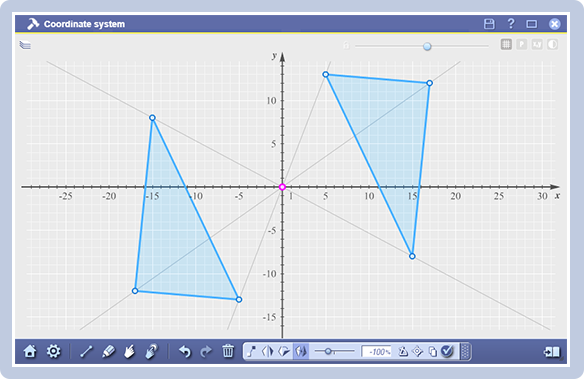Open help via the question mark icon

[511, 24]
